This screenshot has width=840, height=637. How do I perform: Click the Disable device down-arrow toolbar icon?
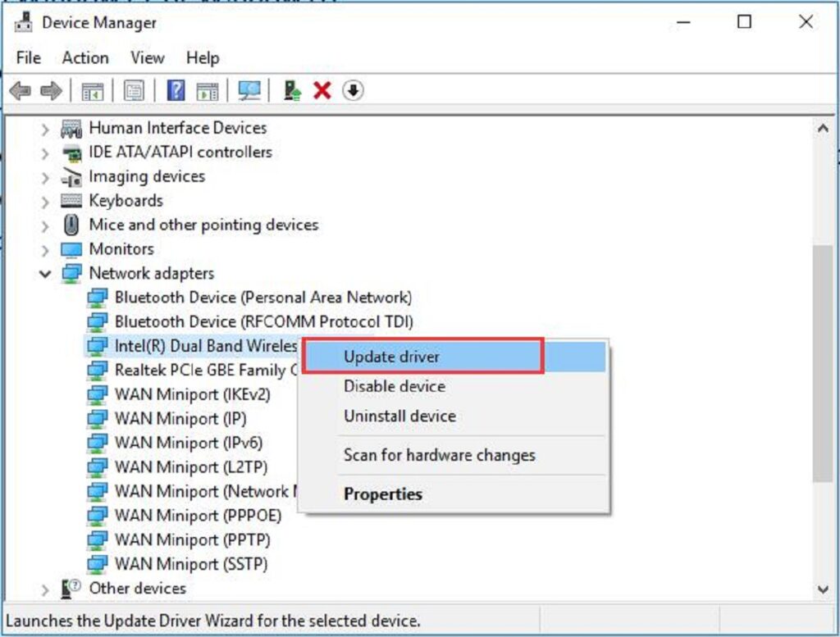click(353, 90)
